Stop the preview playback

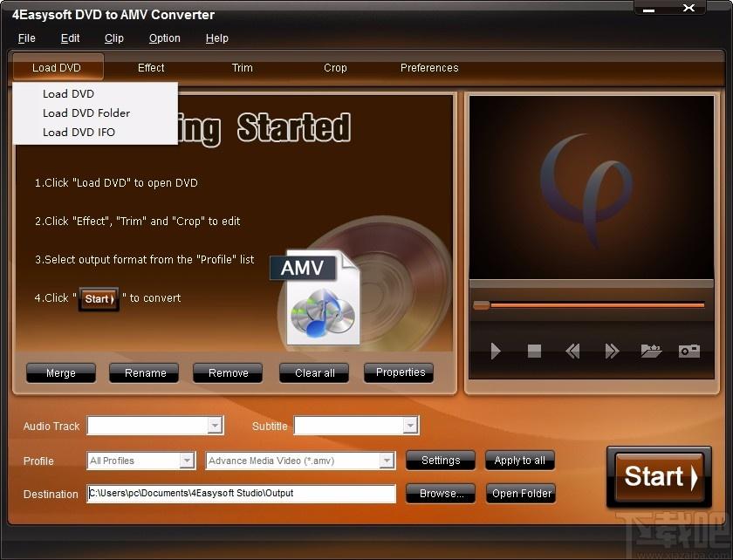(x=534, y=351)
